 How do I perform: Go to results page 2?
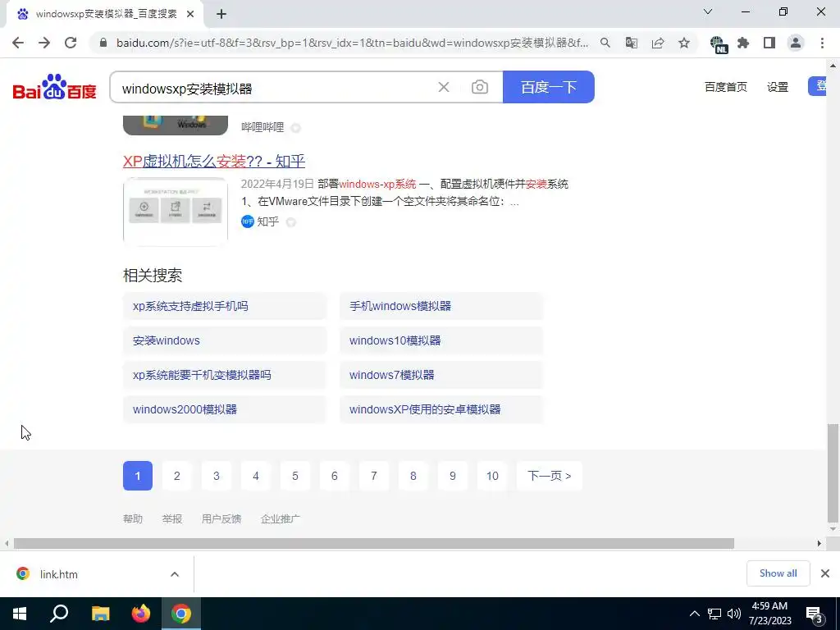pyautogui.click(x=177, y=476)
